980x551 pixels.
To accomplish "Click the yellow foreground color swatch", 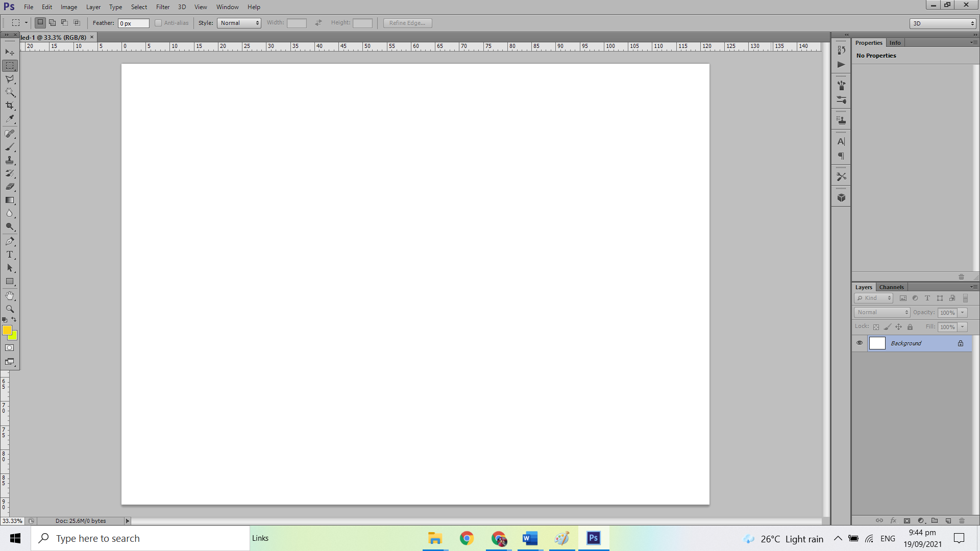I will (7, 331).
